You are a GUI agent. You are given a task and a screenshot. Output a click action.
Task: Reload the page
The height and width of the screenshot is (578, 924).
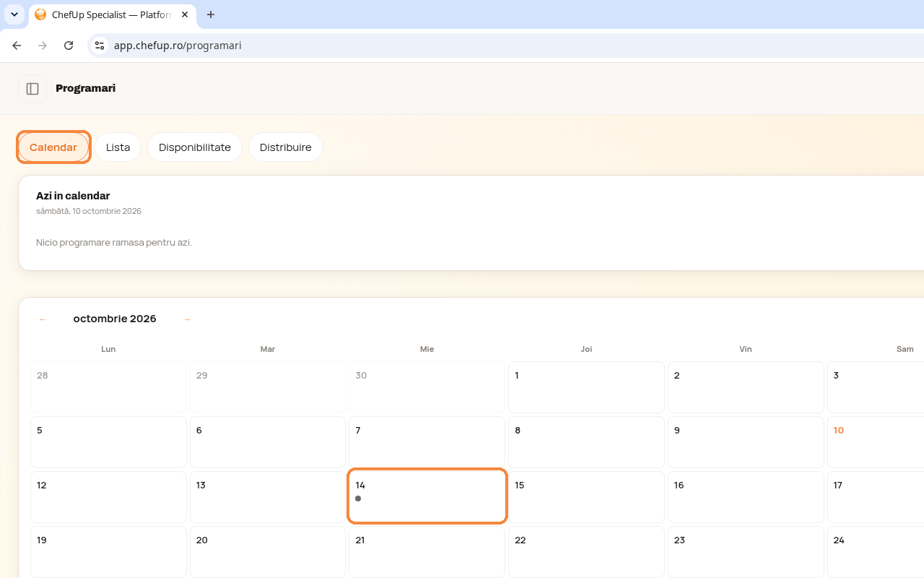tap(69, 46)
